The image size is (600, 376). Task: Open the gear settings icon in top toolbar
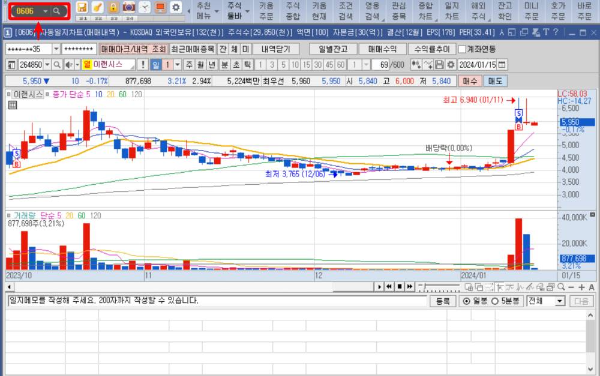click(176, 7)
